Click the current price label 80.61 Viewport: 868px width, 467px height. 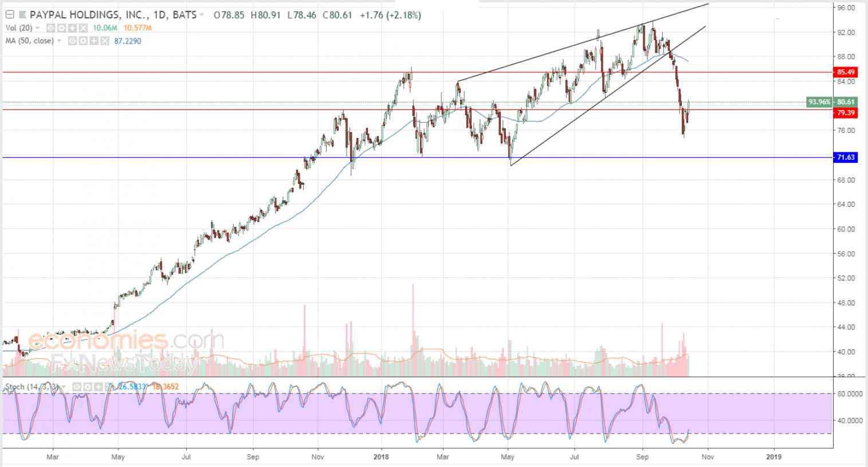pyautogui.click(x=846, y=102)
